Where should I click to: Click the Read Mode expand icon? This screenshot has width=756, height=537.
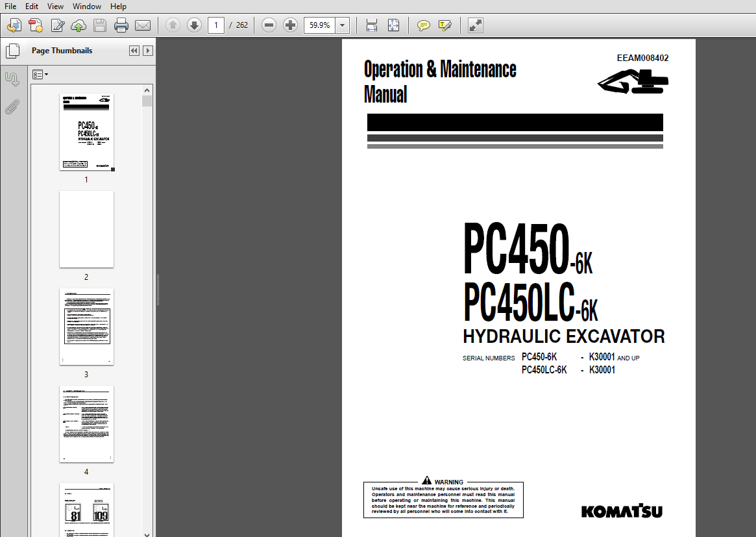pyautogui.click(x=476, y=25)
